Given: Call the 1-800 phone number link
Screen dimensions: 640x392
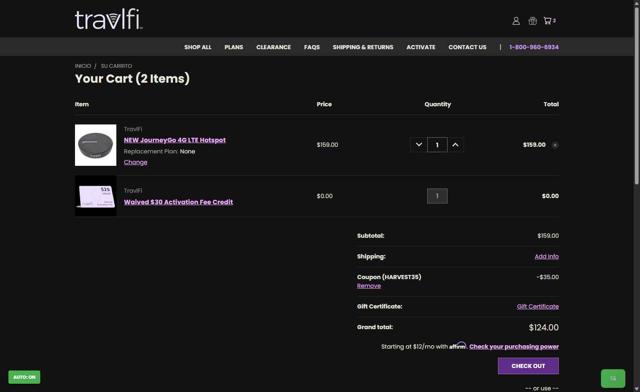Looking at the screenshot, I should (x=534, y=47).
